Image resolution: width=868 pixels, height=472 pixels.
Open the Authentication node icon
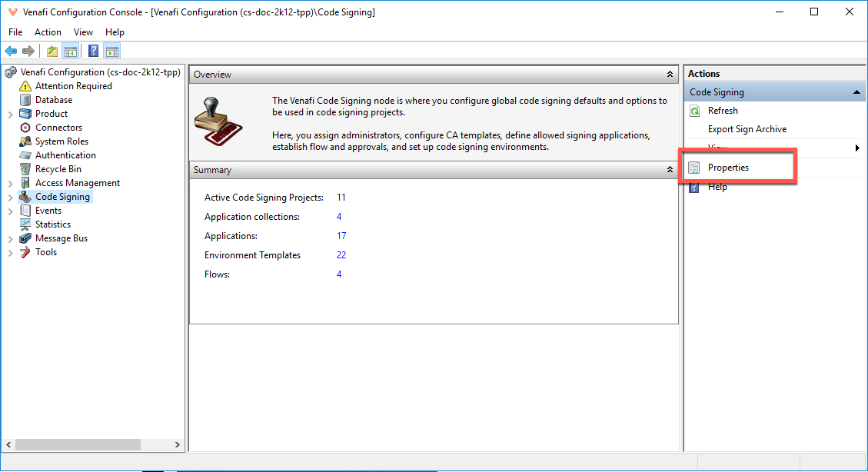25,155
